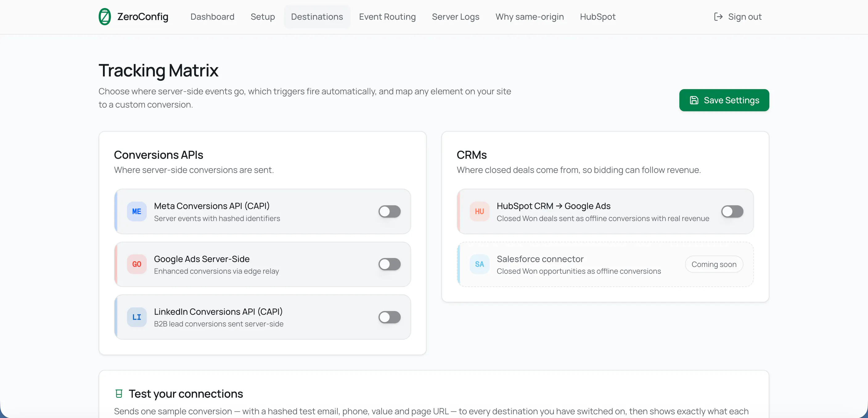Click 'Enhanced conversions via edge relay' text
Image resolution: width=868 pixels, height=418 pixels.
click(x=217, y=271)
